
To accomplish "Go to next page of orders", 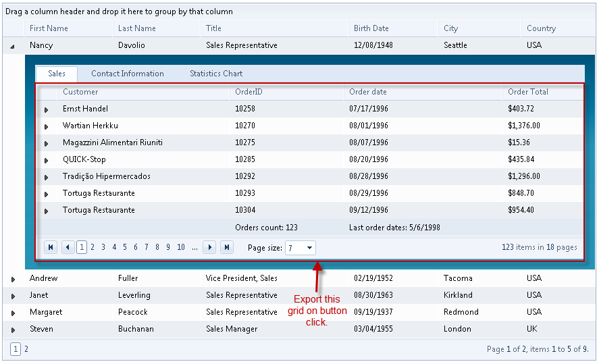I will [x=210, y=248].
